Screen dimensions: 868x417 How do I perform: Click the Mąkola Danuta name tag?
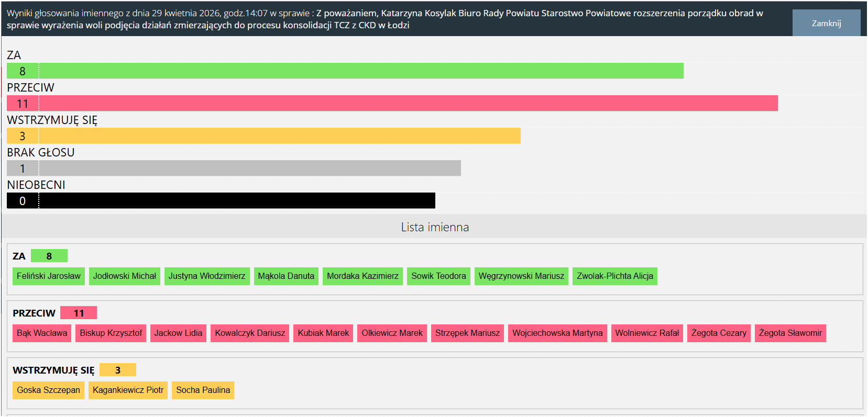286,276
